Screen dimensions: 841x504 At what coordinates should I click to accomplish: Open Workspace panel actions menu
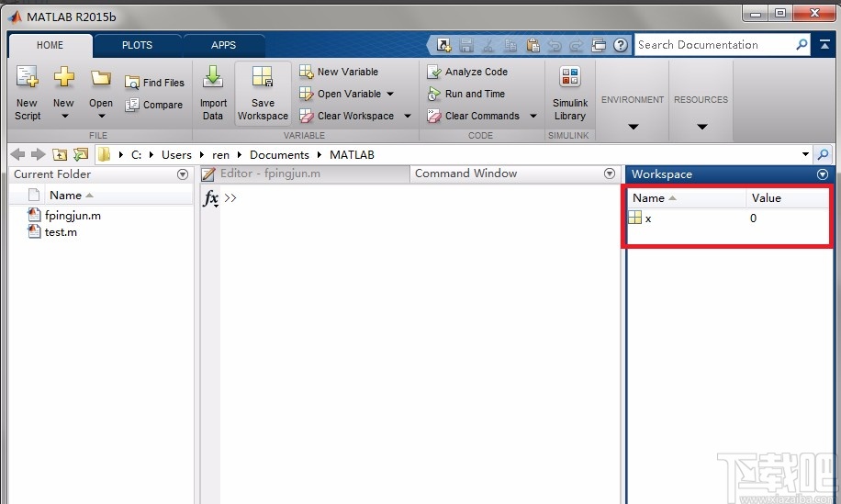tap(823, 174)
